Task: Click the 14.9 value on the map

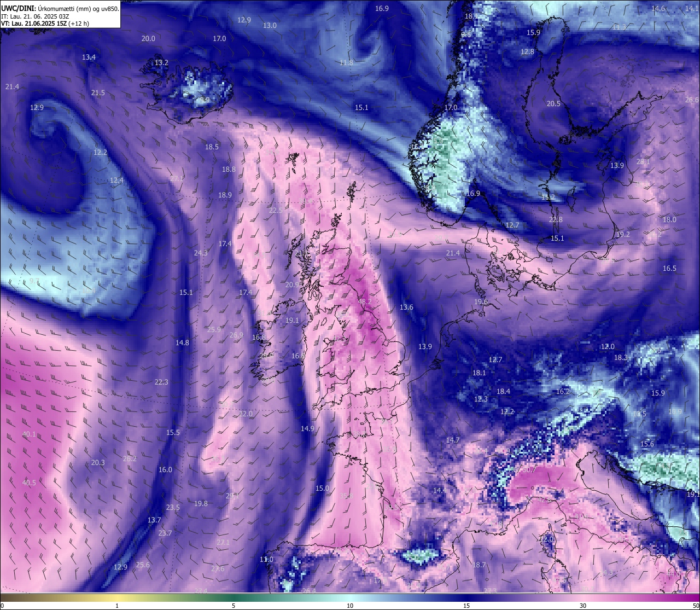Action: 307,428
